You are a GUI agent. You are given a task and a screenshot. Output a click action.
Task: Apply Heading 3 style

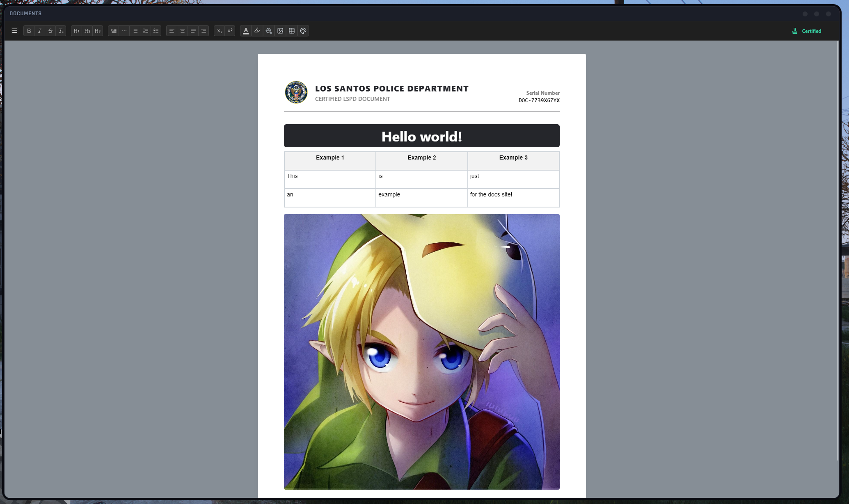[x=98, y=31]
